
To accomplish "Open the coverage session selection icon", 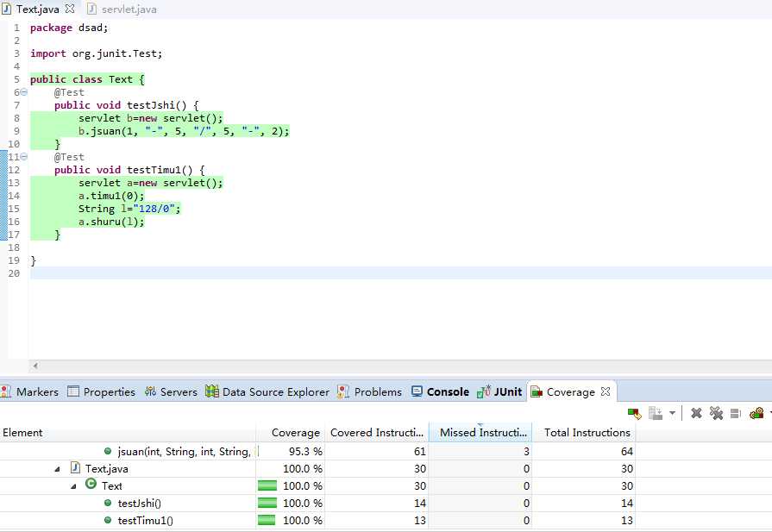I will pos(756,413).
